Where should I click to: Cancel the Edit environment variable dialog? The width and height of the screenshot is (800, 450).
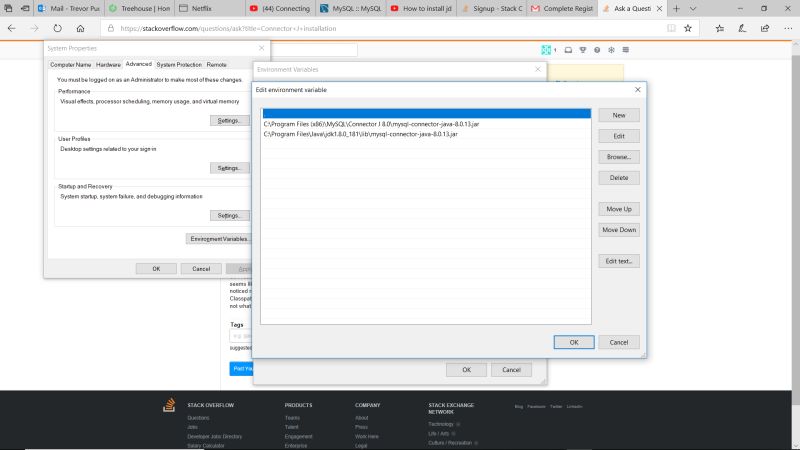pyautogui.click(x=619, y=342)
